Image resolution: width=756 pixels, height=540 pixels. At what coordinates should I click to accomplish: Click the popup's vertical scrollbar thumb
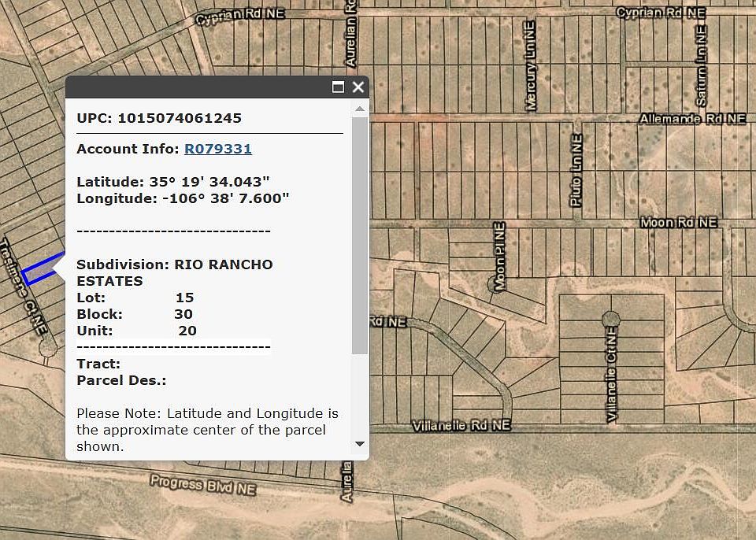[x=360, y=236]
